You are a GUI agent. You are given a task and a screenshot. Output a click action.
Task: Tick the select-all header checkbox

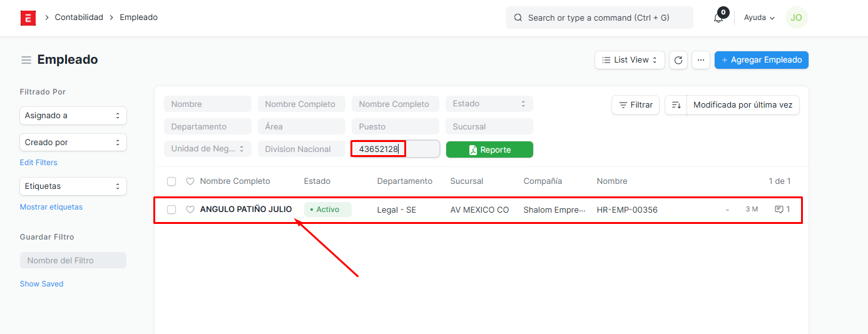171,181
